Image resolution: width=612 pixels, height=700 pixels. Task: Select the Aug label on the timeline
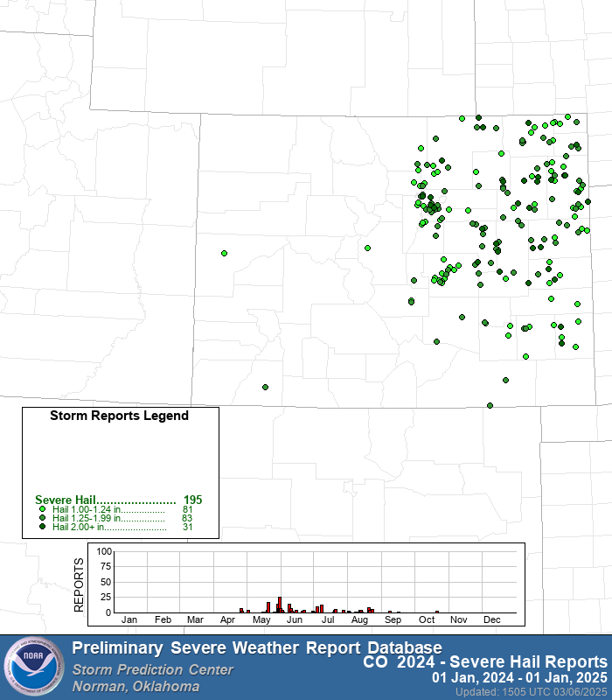tap(358, 619)
